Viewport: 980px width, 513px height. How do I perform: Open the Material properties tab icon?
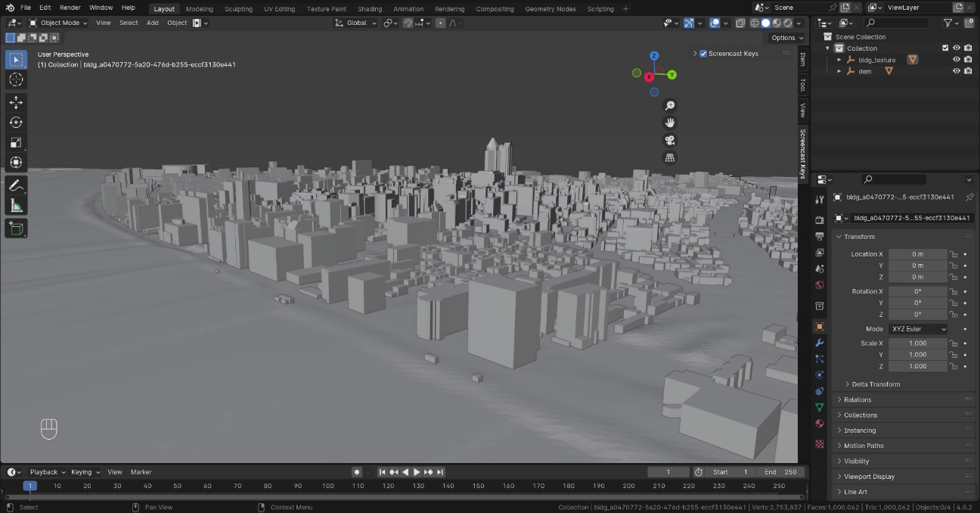[x=819, y=424]
